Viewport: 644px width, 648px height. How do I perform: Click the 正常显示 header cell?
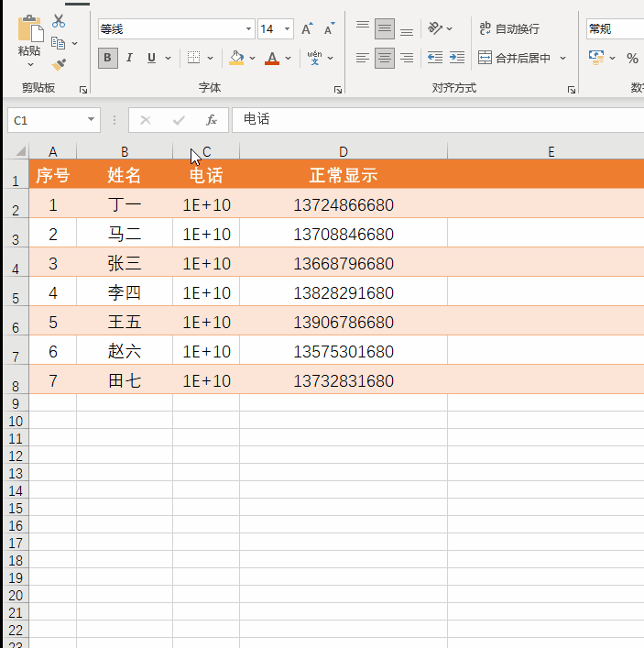click(344, 174)
